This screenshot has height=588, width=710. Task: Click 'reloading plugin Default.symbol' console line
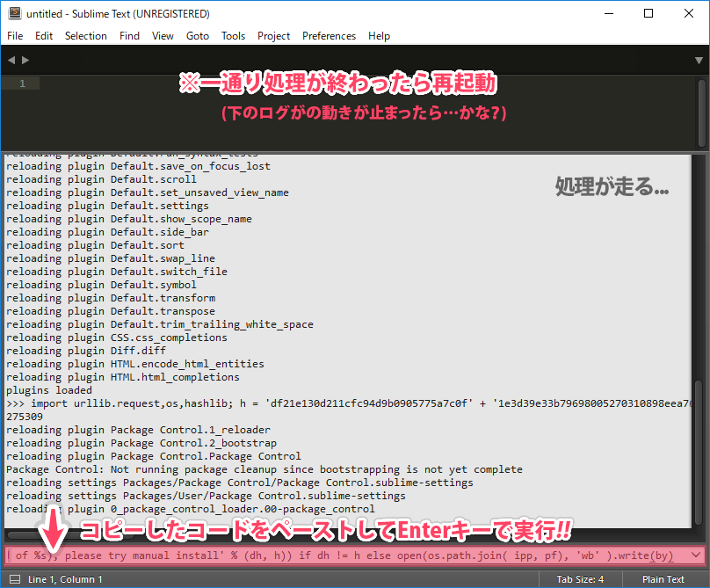click(101, 285)
